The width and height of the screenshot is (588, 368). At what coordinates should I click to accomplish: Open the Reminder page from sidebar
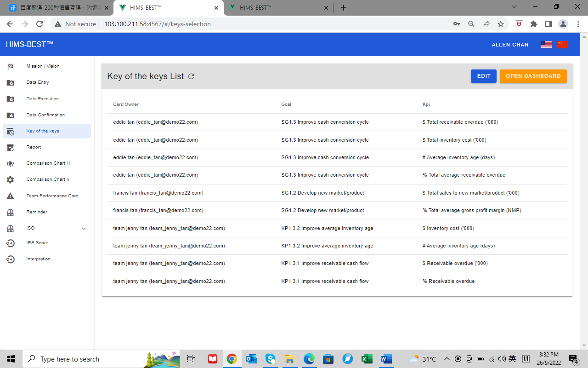click(x=37, y=212)
